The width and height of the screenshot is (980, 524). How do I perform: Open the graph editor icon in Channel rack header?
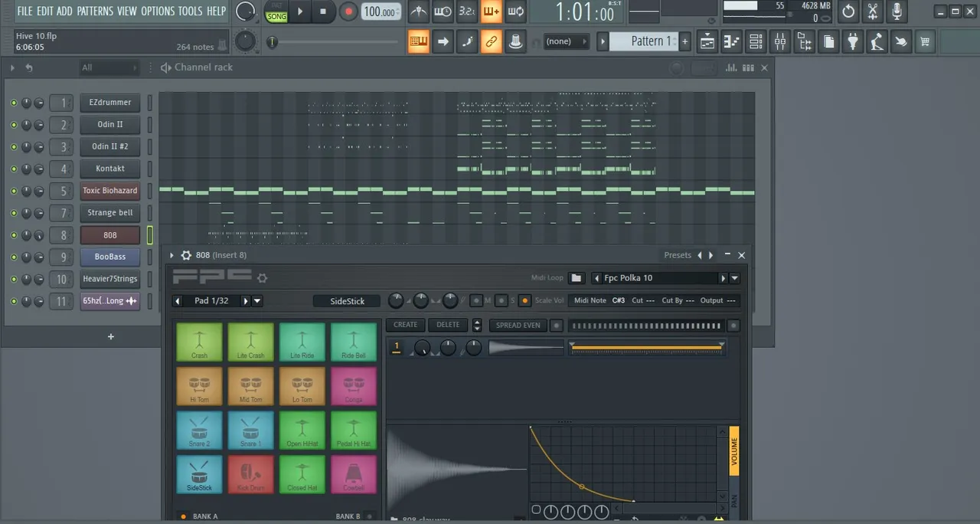pos(730,68)
